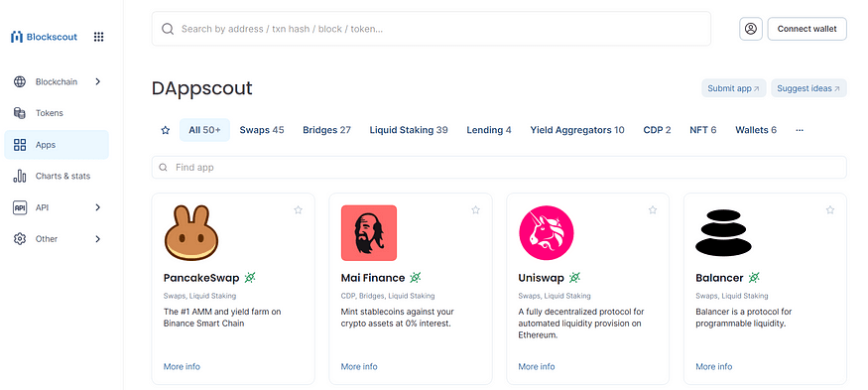Click the PancakeSwap bunny logo
868x390 pixels.
pyautogui.click(x=191, y=232)
